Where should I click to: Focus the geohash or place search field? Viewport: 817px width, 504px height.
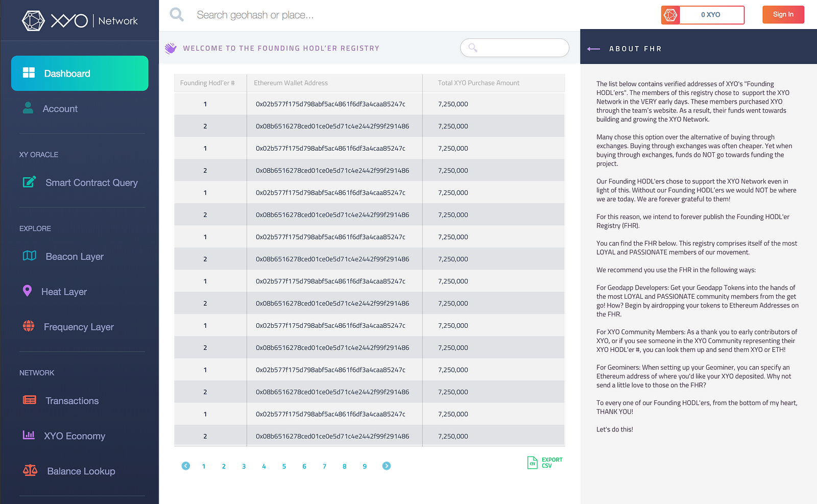point(255,15)
